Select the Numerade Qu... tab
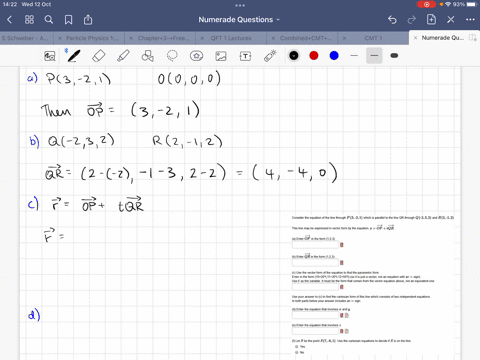 [x=443, y=38]
